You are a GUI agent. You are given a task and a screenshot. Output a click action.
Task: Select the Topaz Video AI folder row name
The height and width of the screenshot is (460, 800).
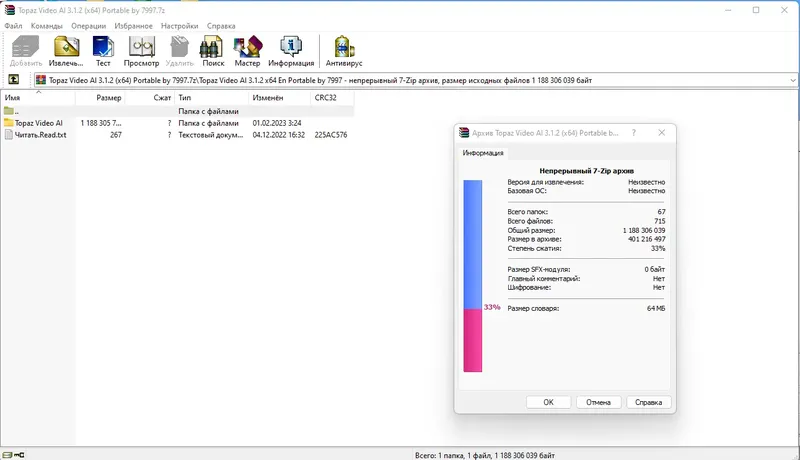(38, 123)
